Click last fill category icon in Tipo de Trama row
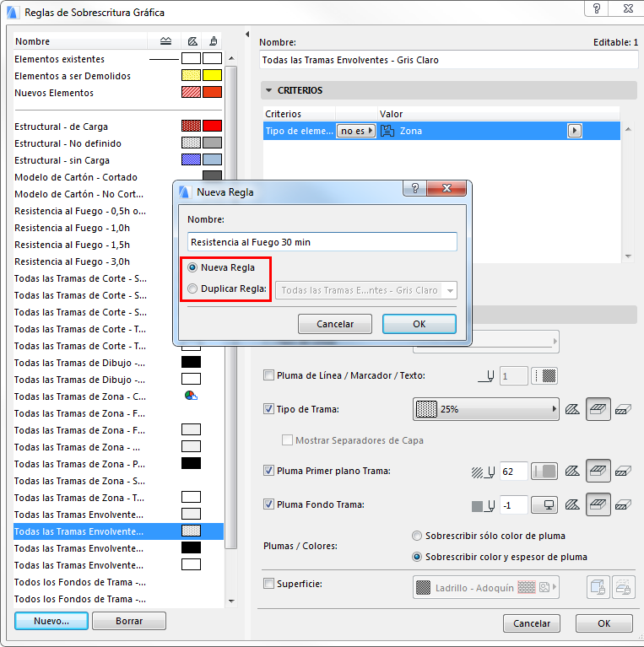The width and height of the screenshot is (644, 647). 623,409
